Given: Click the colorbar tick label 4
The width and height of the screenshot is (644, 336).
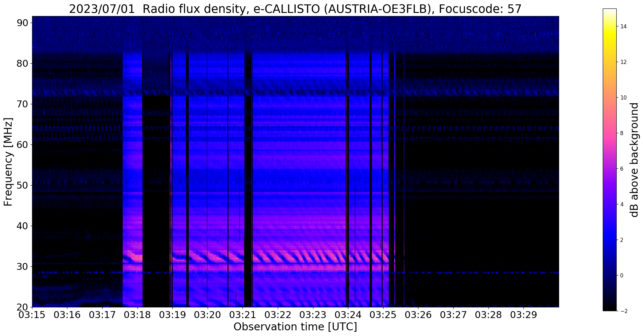Looking at the screenshot, I should (621, 204).
